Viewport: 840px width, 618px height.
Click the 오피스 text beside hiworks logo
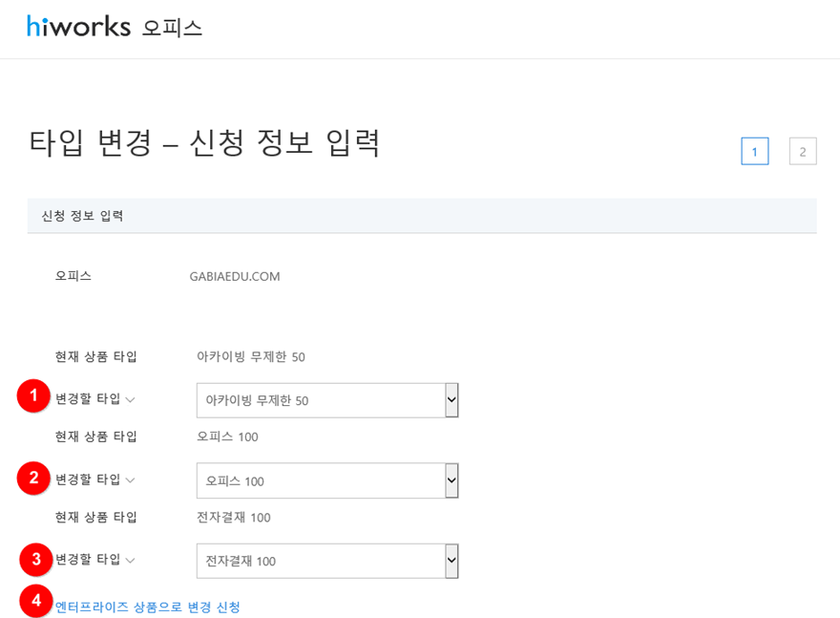pyautogui.click(x=172, y=28)
